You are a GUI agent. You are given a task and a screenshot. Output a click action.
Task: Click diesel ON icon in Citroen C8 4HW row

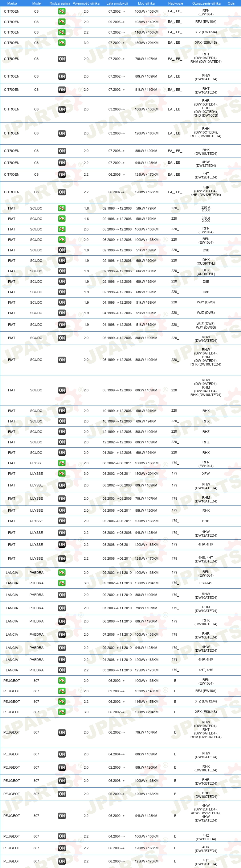(x=62, y=163)
